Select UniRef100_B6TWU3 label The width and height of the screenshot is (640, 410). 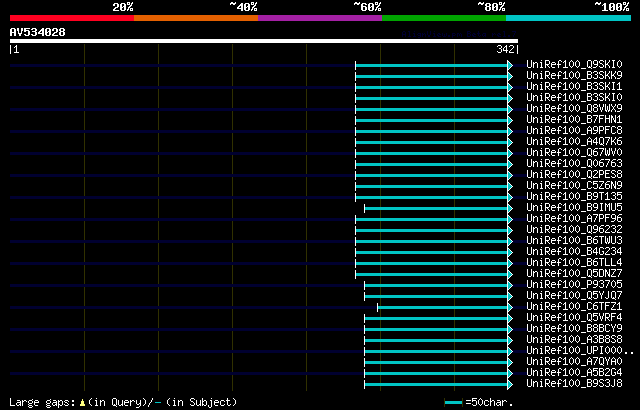(574, 241)
